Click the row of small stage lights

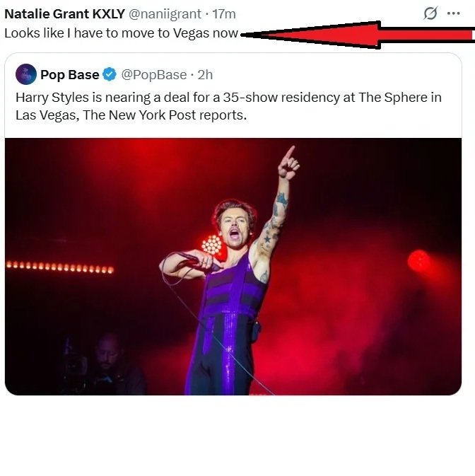[59, 267]
